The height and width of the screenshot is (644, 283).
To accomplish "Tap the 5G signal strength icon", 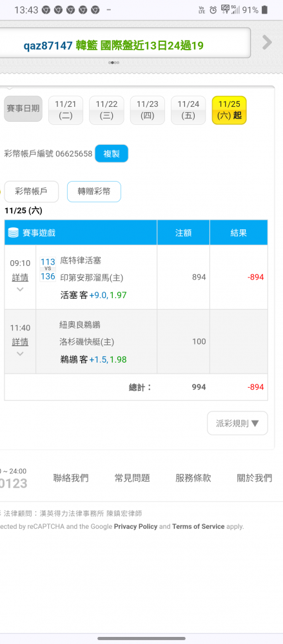I will pos(235,10).
